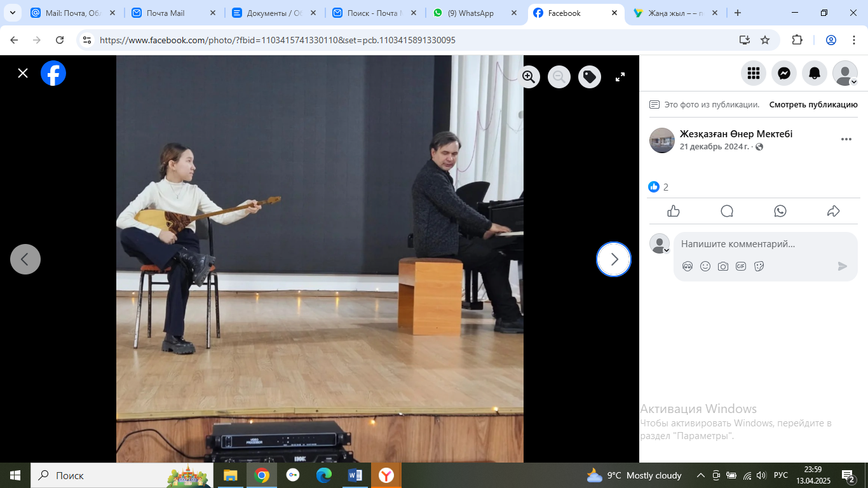
Task: Like the photo with thumbs-up
Action: point(674,212)
